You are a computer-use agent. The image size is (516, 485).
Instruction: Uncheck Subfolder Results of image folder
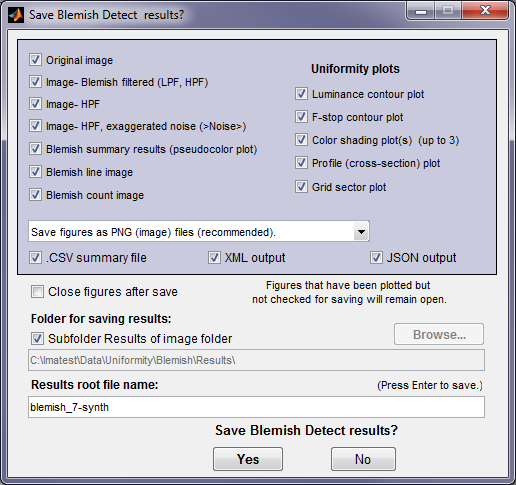click(37, 339)
